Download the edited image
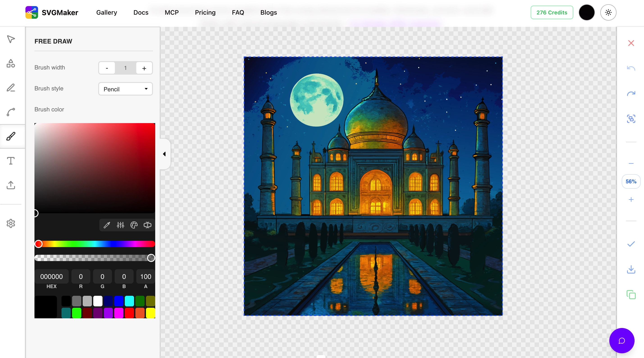 click(631, 269)
